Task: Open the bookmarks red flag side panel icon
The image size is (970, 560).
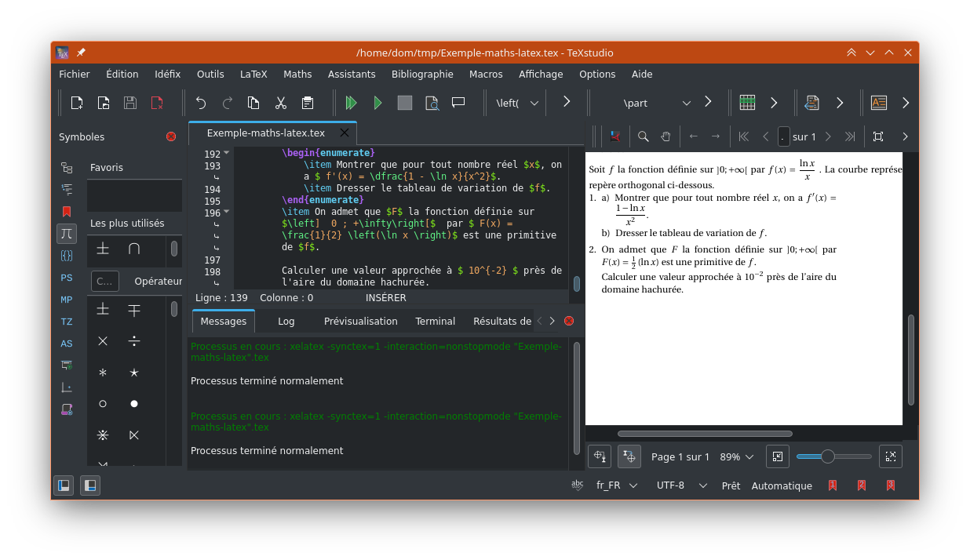Action: click(x=67, y=212)
